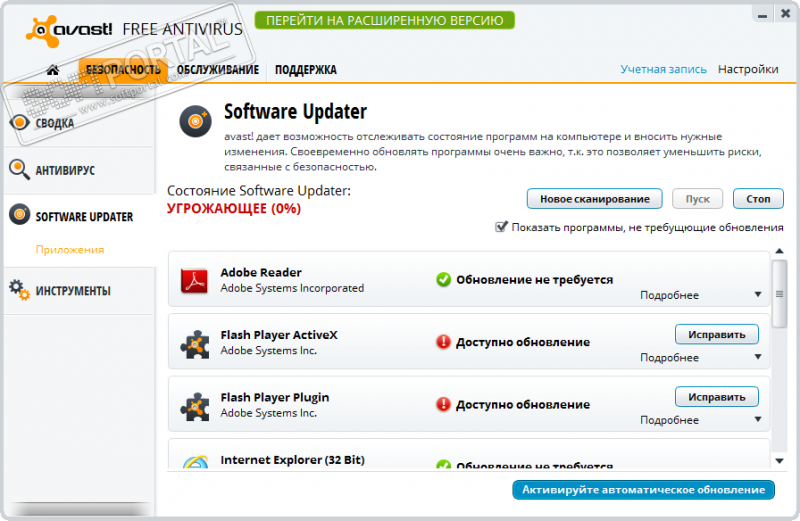Click the Пуск button

697,199
